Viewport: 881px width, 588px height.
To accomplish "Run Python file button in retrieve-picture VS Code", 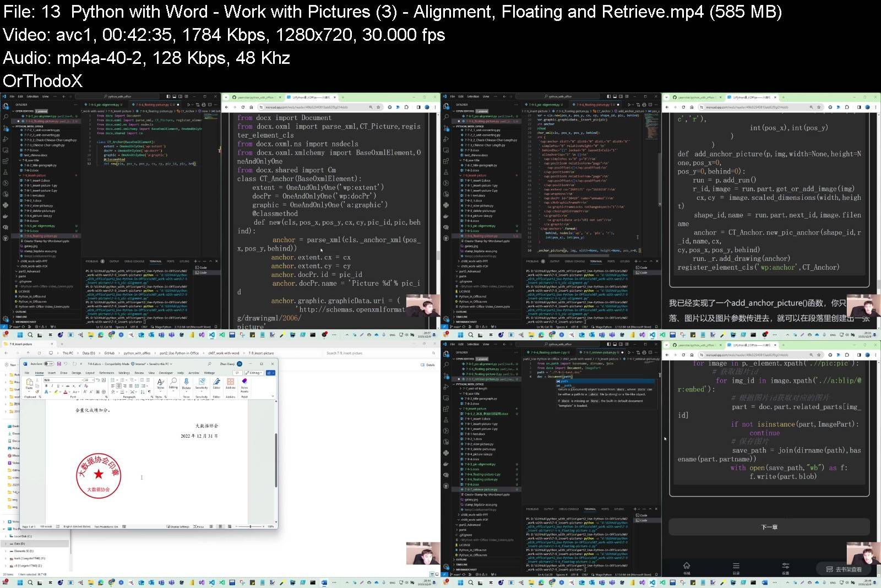I will (x=629, y=352).
